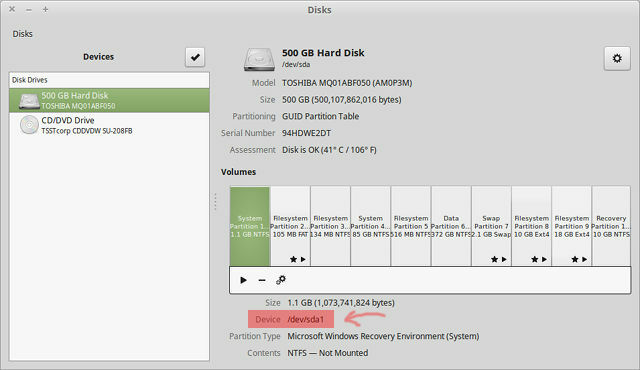Close the Disks window
Viewport: 640px width, 370px height.
tap(12, 9)
